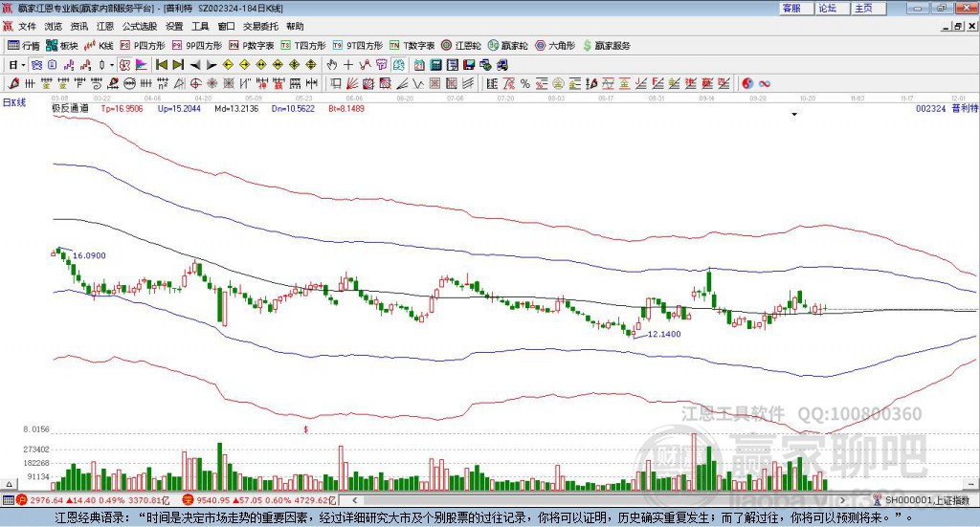
Task: Select the spiral drawing tool
Action: click(x=97, y=83)
